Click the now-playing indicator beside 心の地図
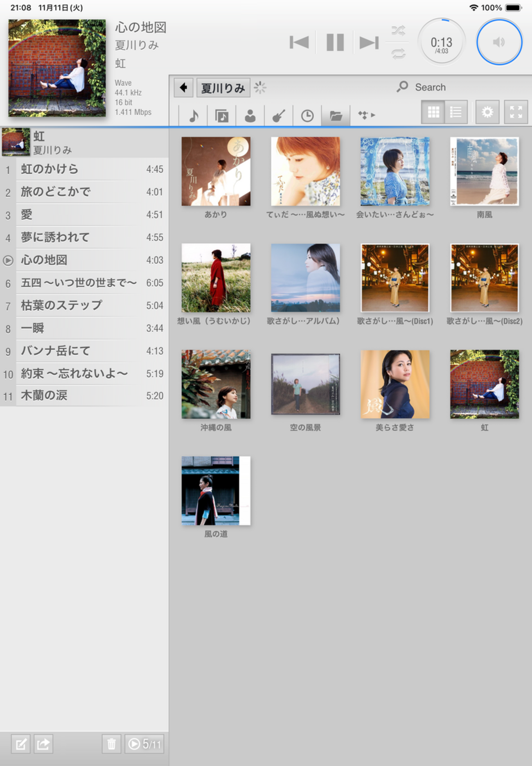This screenshot has height=766, width=532. point(8,260)
